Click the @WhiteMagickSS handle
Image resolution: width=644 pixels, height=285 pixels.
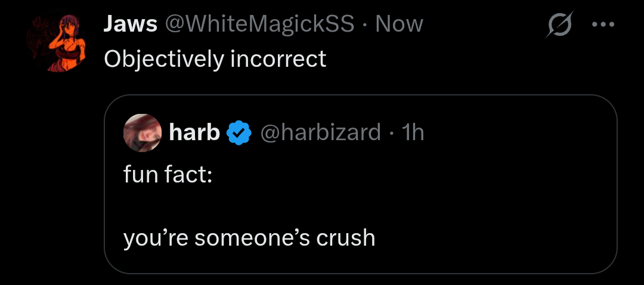(x=259, y=24)
